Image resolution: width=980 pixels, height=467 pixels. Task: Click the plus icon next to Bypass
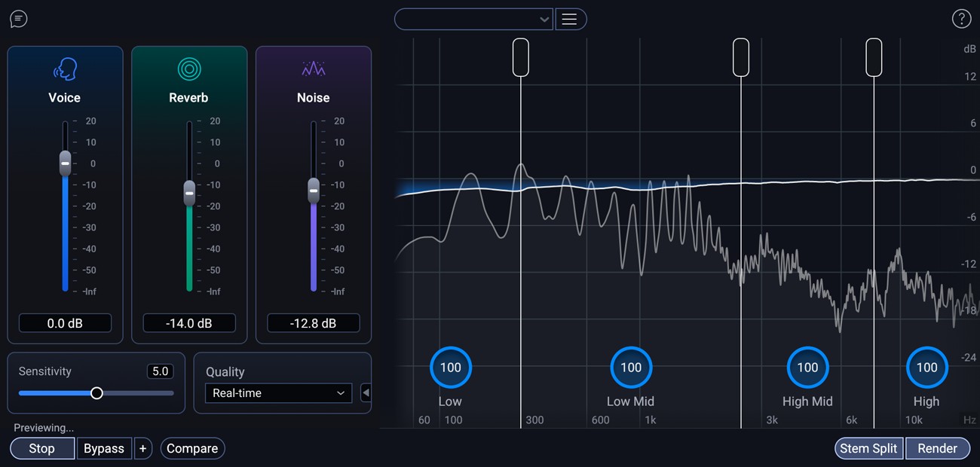pyautogui.click(x=143, y=448)
